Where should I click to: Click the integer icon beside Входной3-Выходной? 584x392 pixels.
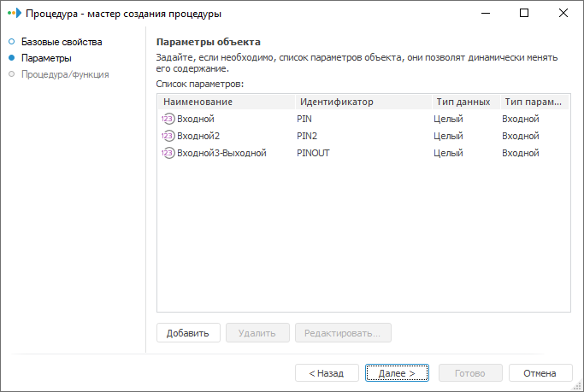(x=168, y=153)
